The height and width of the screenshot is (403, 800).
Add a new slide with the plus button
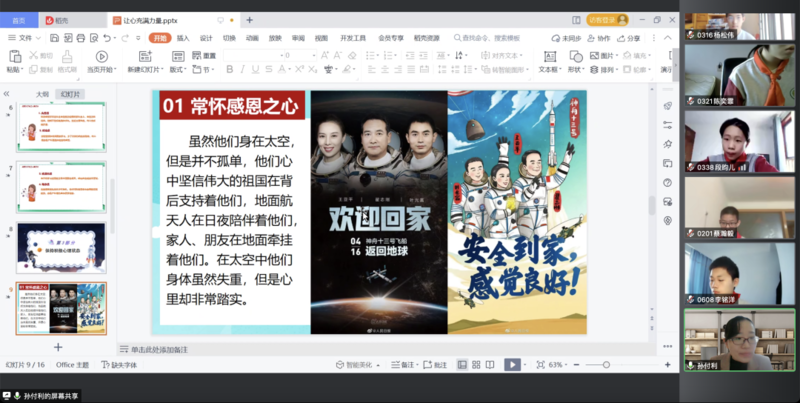click(x=58, y=347)
